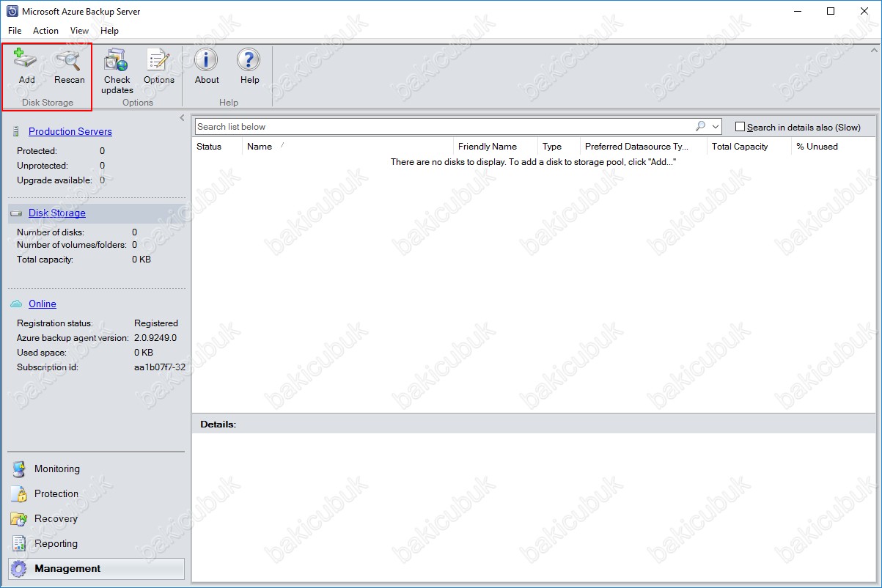The height and width of the screenshot is (588, 882).
Task: Click the Online cloud icon
Action: coord(16,304)
